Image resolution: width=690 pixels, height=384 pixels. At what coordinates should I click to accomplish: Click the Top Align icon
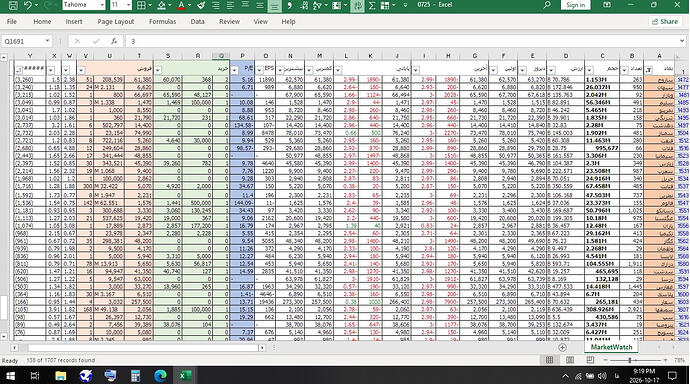point(245,5)
